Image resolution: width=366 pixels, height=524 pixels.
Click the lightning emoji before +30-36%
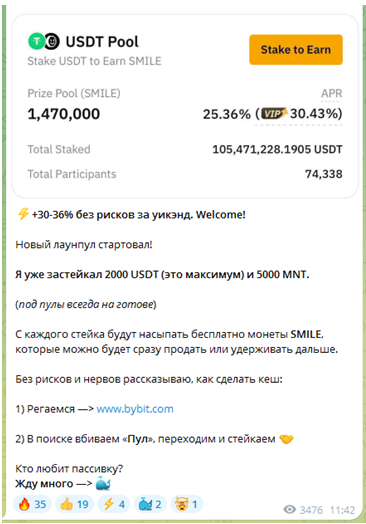tap(23, 214)
